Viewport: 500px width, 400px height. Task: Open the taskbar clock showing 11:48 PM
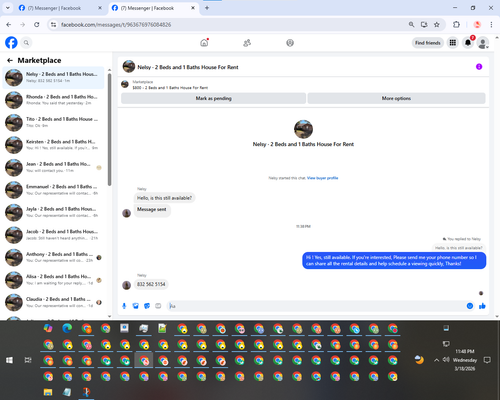coord(465,360)
